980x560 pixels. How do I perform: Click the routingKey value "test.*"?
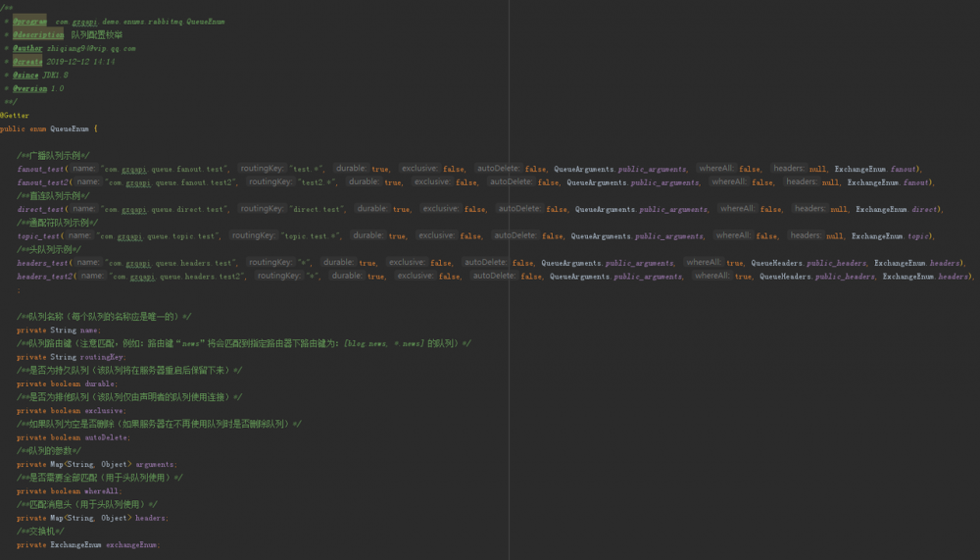coord(306,169)
